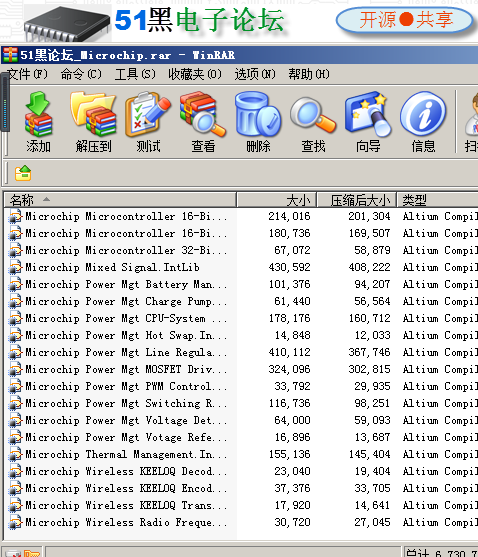Screen dimensions: 478x557
Task: Open the View (查看) toolbar icon
Action: coord(203,121)
